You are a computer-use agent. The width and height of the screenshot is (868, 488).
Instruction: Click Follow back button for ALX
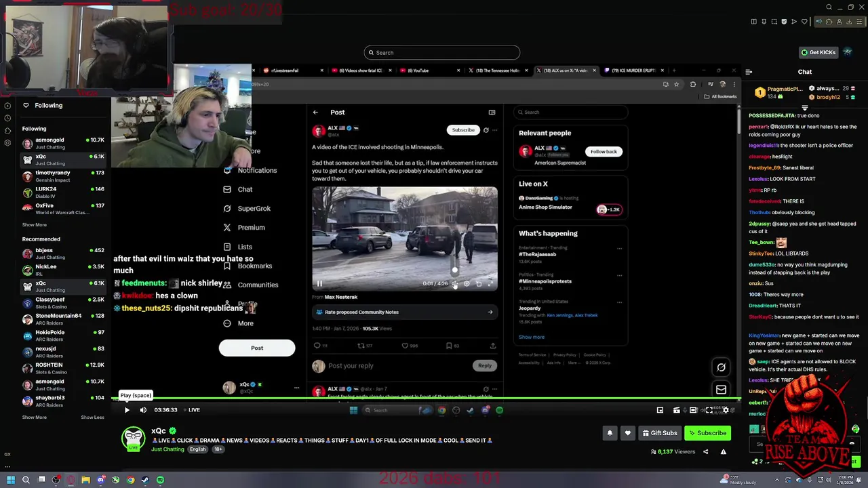pos(604,152)
